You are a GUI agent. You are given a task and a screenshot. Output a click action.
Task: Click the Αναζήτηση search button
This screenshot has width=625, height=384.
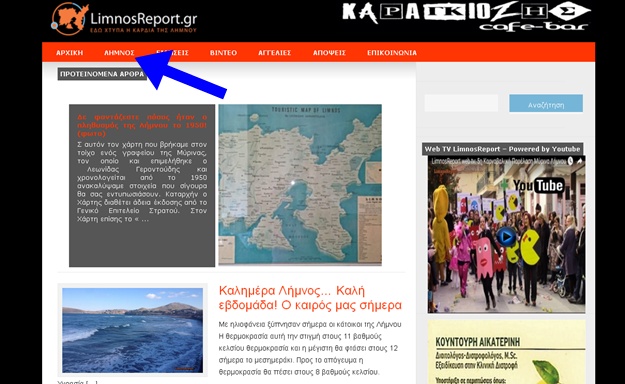point(546,103)
